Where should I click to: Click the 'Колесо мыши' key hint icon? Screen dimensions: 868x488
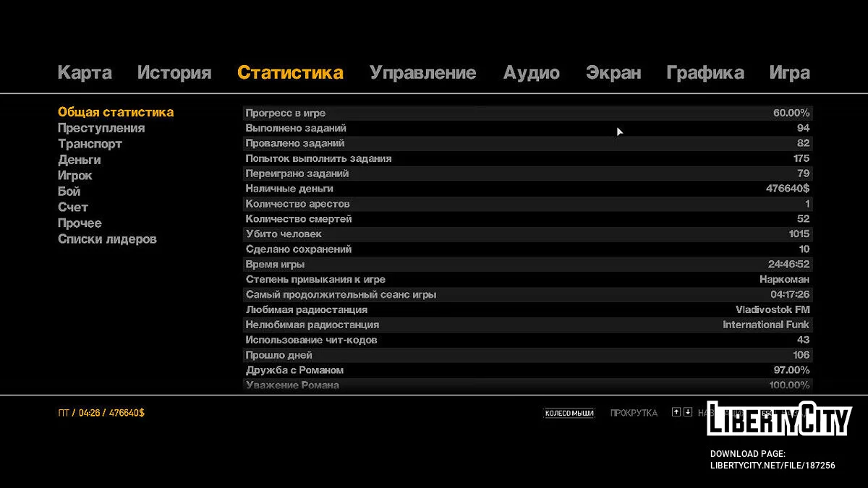569,413
